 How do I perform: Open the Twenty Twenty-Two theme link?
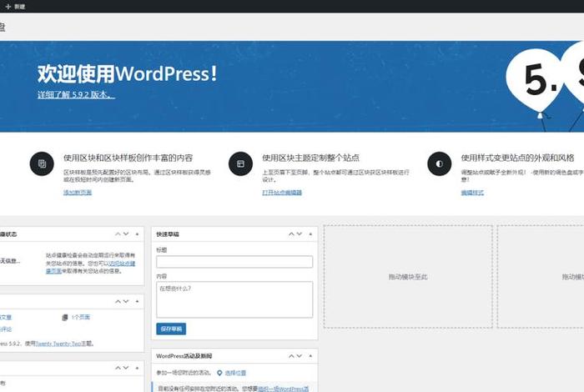(58, 344)
